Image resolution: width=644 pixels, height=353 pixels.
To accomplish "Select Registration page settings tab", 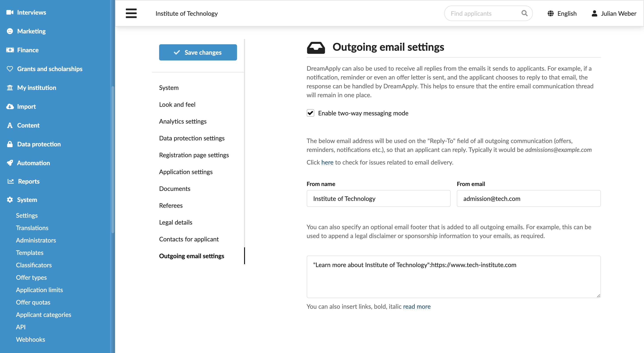I will tap(194, 155).
